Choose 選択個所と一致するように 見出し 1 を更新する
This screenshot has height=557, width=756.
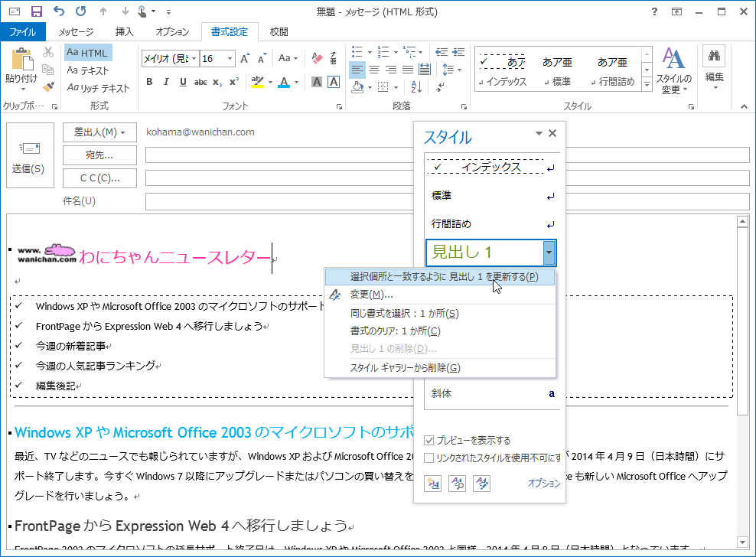(440, 277)
